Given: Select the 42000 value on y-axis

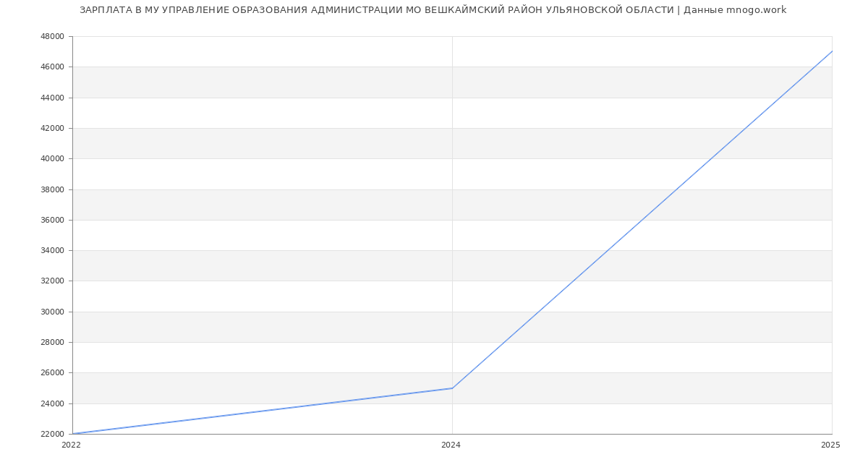Looking at the screenshot, I should point(53,129).
